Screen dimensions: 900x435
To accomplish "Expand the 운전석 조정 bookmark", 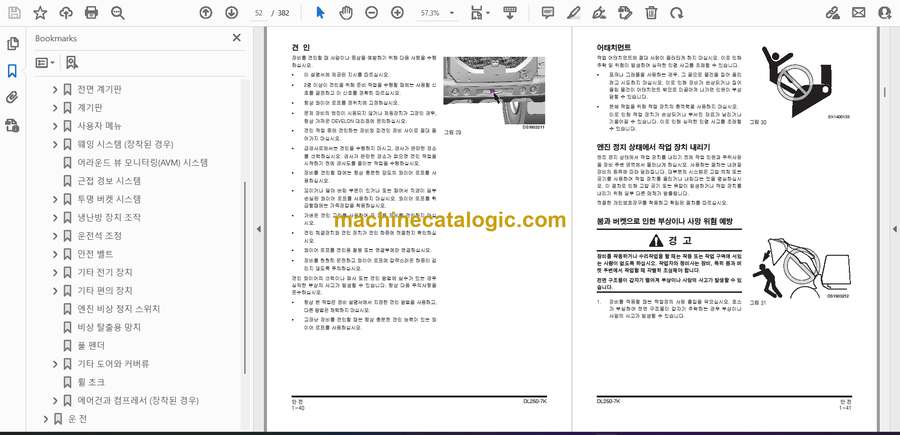I will point(55,236).
